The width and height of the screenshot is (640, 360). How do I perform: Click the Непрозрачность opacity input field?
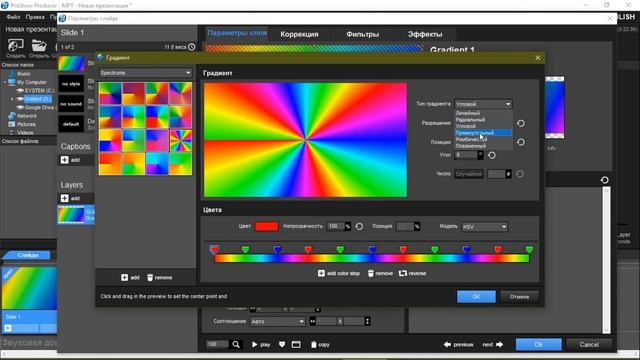(x=336, y=227)
